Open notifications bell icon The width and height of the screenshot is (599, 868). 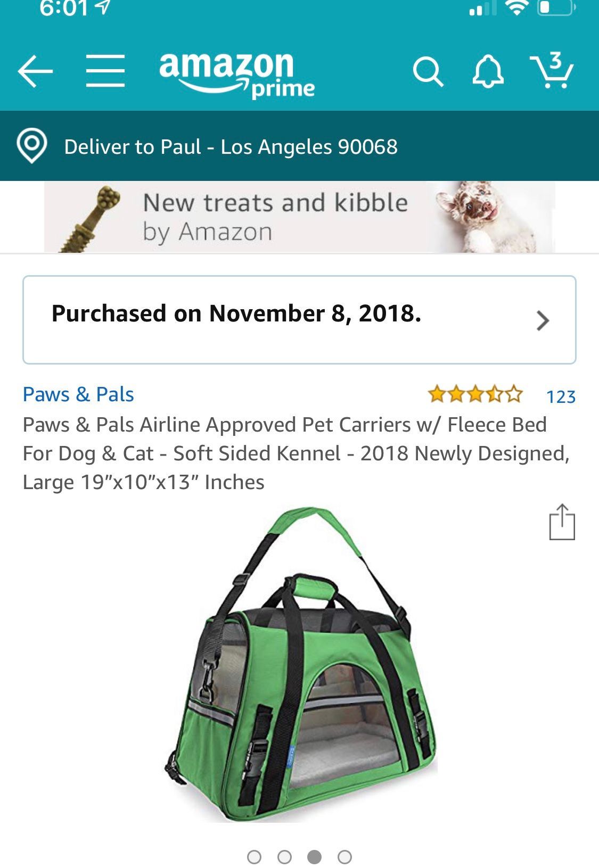point(488,71)
